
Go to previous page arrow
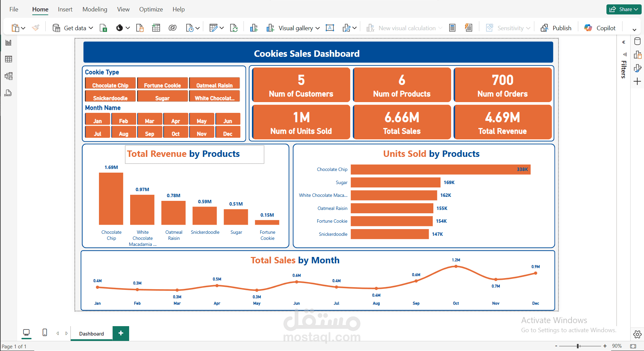pyautogui.click(x=58, y=333)
